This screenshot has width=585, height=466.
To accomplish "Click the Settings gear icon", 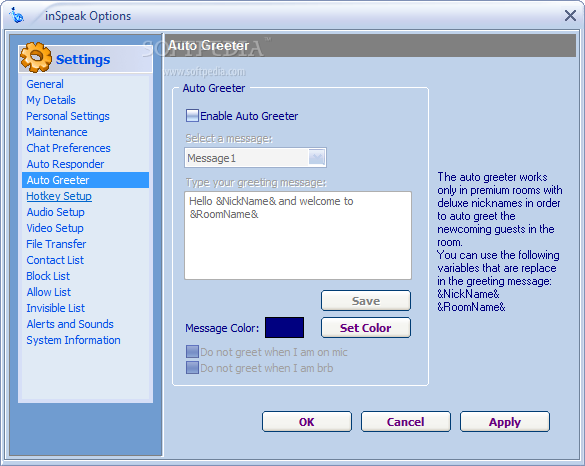I will coord(36,57).
